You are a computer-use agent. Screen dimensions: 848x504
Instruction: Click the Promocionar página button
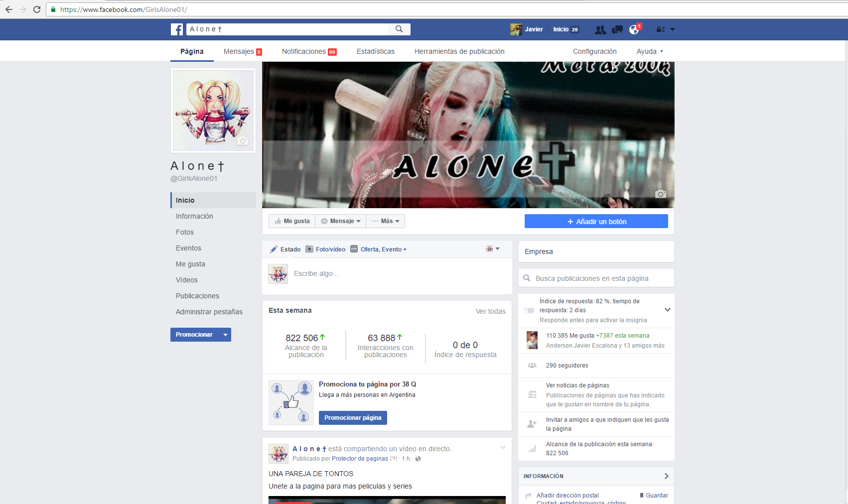pos(353,418)
